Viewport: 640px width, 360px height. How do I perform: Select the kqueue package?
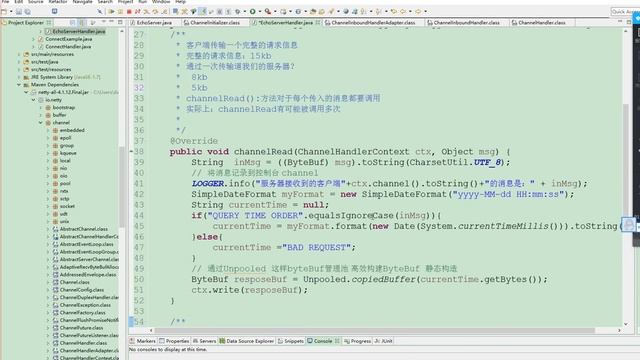coord(68,153)
